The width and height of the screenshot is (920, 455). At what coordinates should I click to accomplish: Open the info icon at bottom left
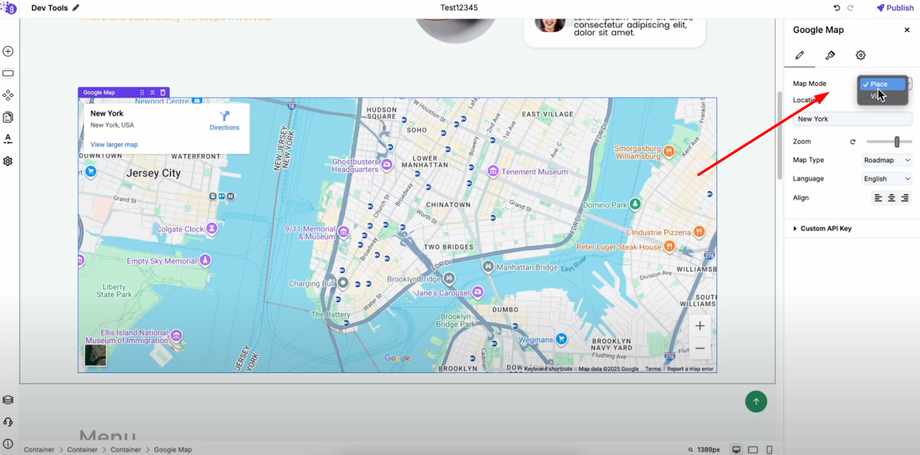click(8, 444)
